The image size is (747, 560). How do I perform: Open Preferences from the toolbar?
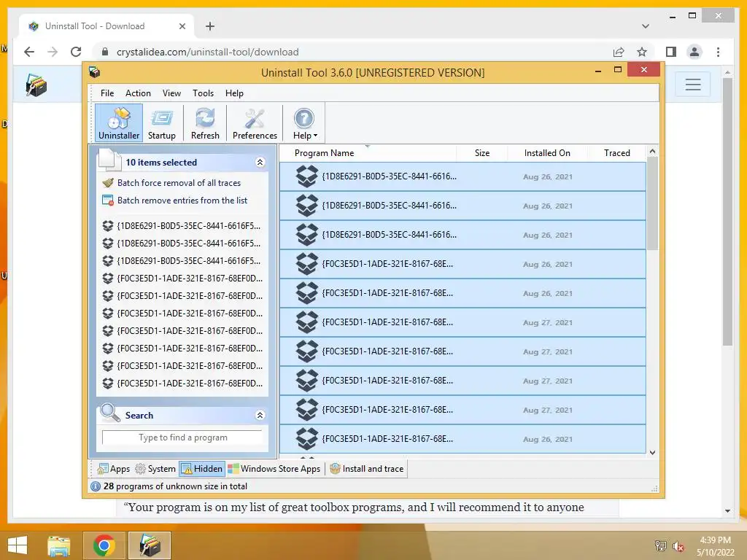point(255,122)
